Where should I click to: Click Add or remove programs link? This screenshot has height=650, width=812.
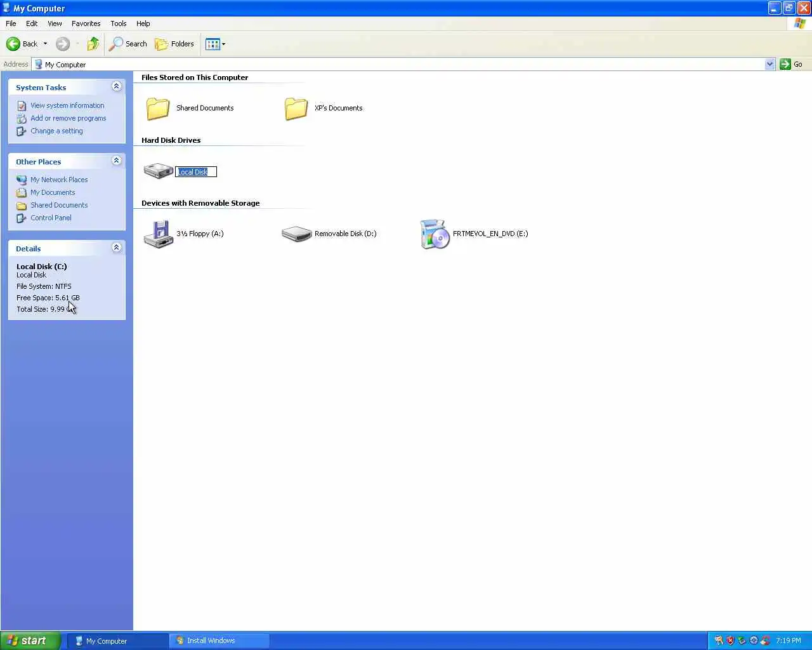click(x=68, y=118)
